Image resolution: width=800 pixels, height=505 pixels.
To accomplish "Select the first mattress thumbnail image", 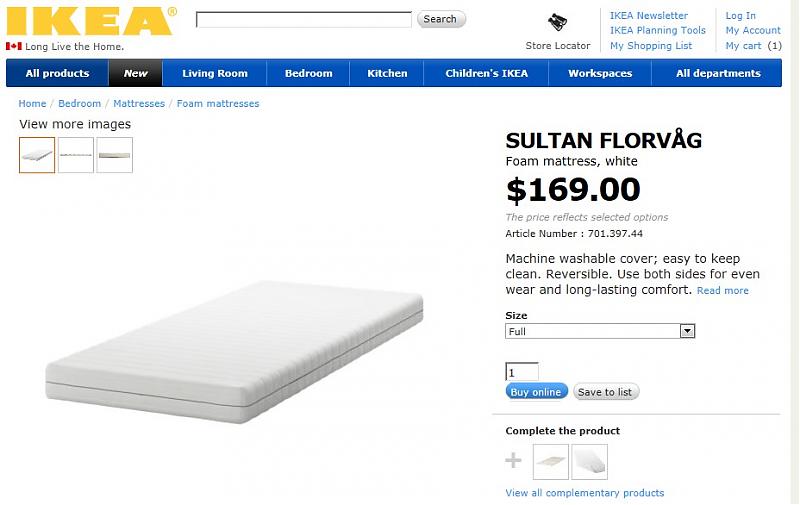I will coord(37,155).
